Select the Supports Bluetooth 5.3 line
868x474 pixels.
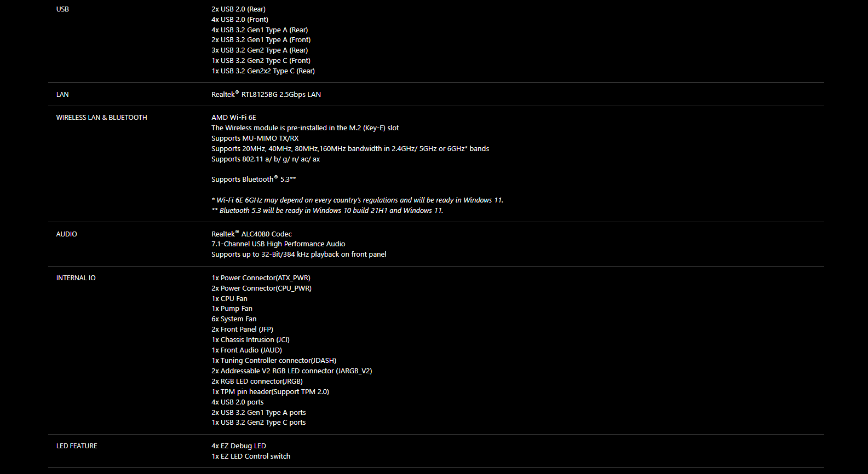(x=254, y=179)
